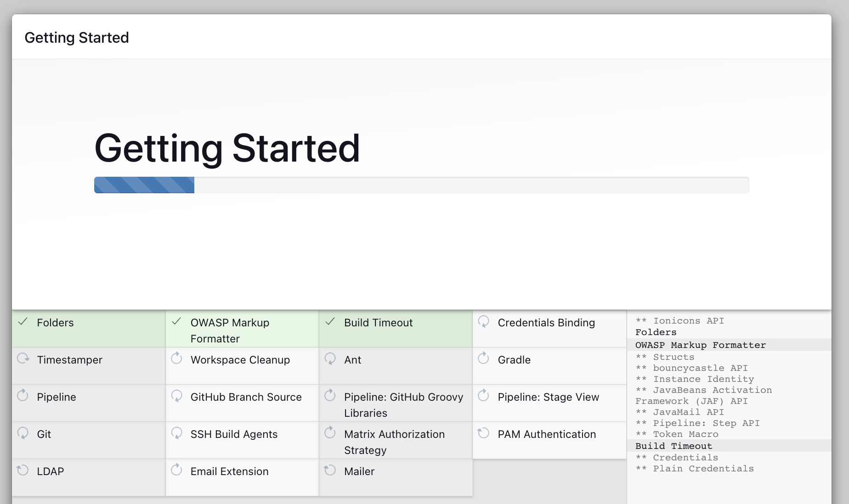Click the 'Folders' entry in the install log
The width and height of the screenshot is (849, 504).
click(656, 332)
